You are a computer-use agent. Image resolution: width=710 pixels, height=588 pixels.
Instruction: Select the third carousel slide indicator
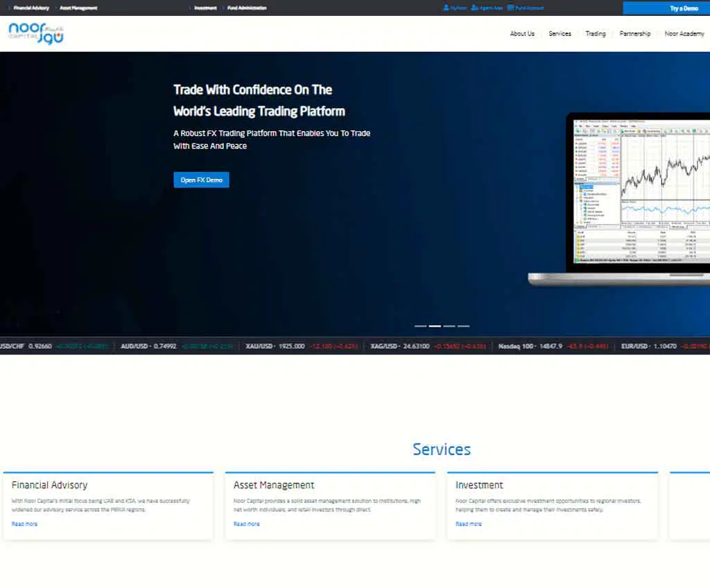pos(449,326)
